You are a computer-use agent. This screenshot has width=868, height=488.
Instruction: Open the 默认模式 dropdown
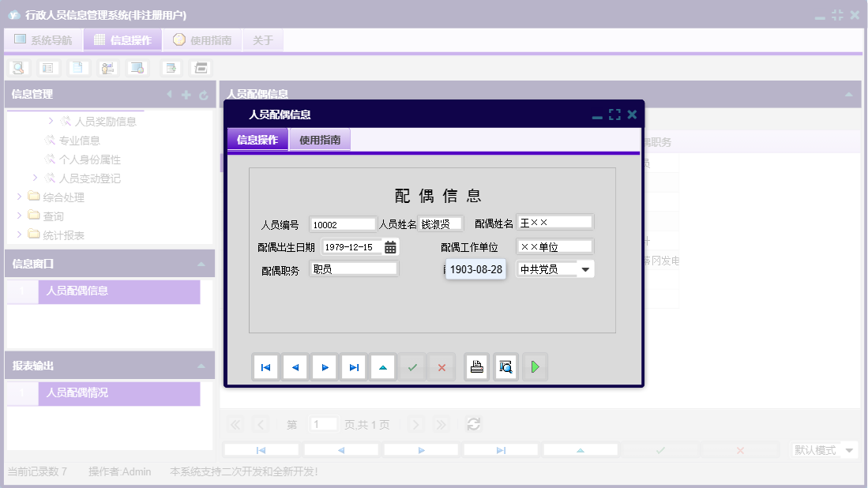(849, 450)
